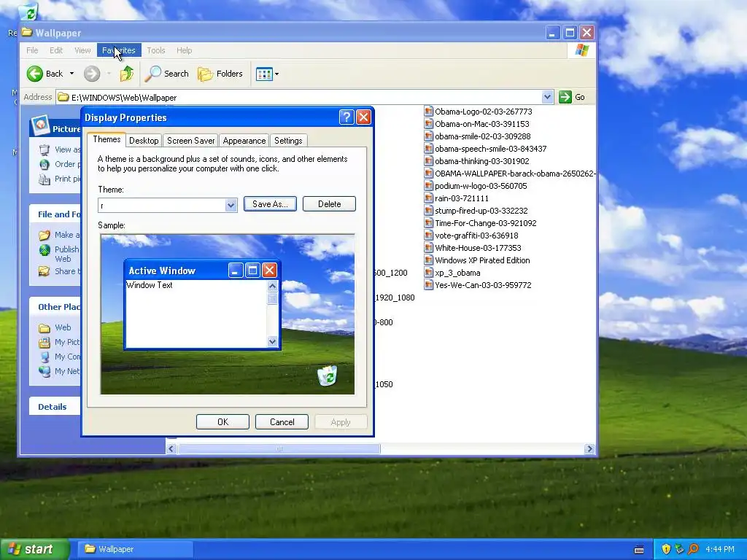Close the Display Properties dialog
The width and height of the screenshot is (747, 560).
(363, 117)
